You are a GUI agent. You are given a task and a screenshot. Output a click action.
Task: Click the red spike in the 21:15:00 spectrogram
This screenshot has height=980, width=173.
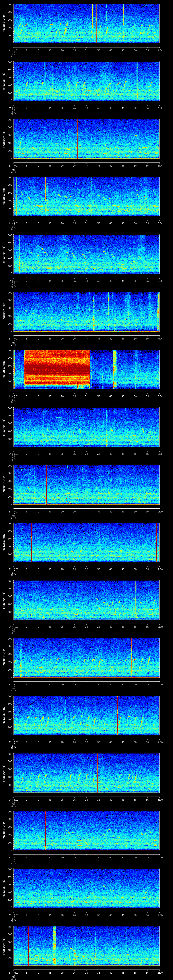click(x=45, y=831)
